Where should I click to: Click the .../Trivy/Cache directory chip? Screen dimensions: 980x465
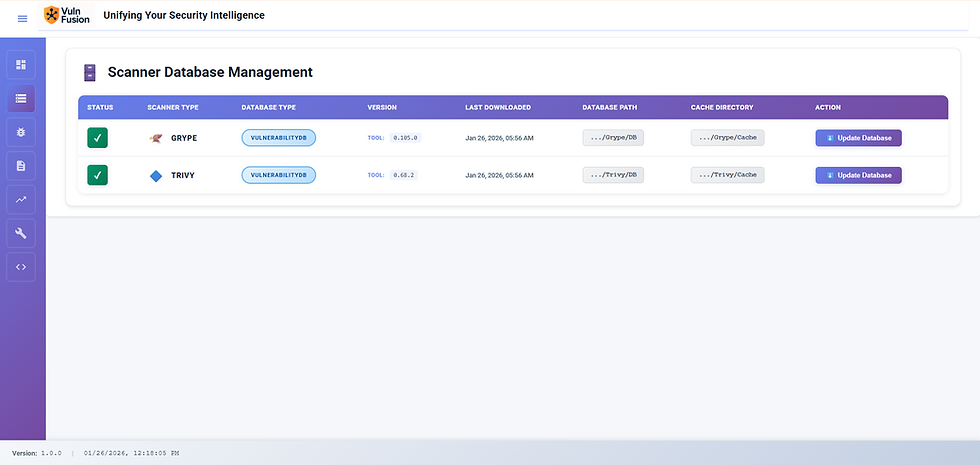[728, 175]
